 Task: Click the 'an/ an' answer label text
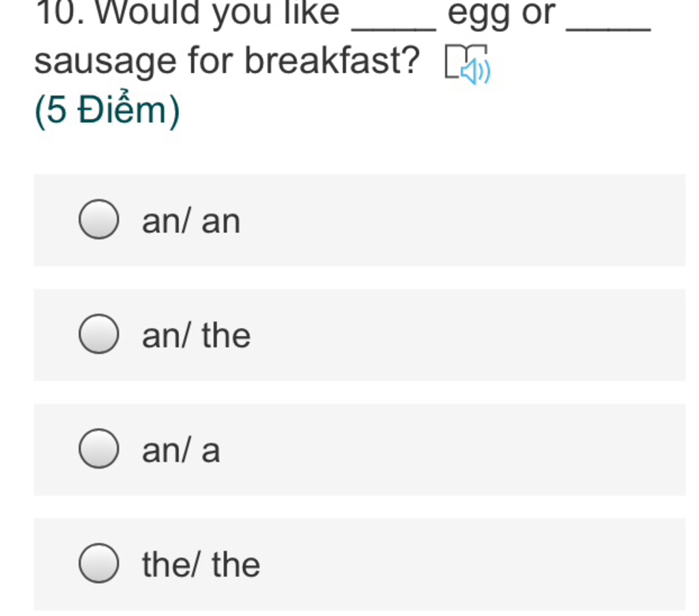click(x=191, y=221)
